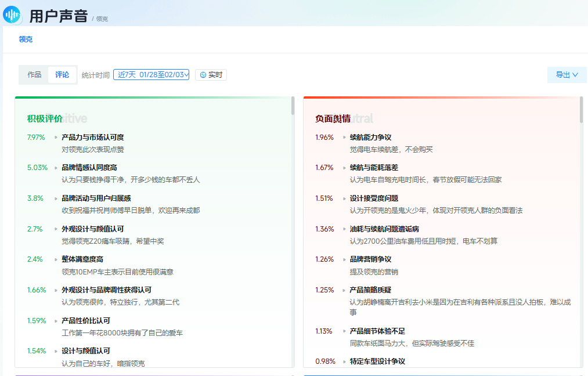Viewport: 588px width, 376px height.
Task: Click the 实时 real-time refresh icon
Action: point(202,74)
